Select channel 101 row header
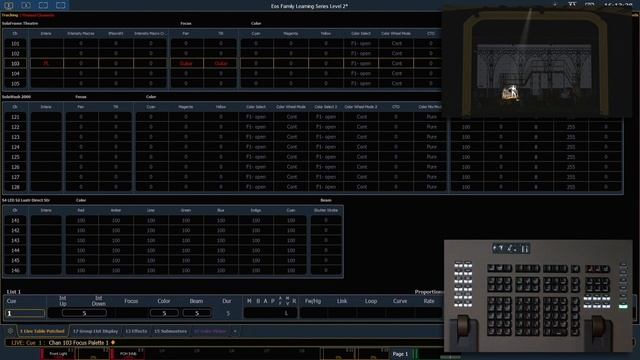Image resolution: width=640 pixels, height=360 pixels. (15, 43)
